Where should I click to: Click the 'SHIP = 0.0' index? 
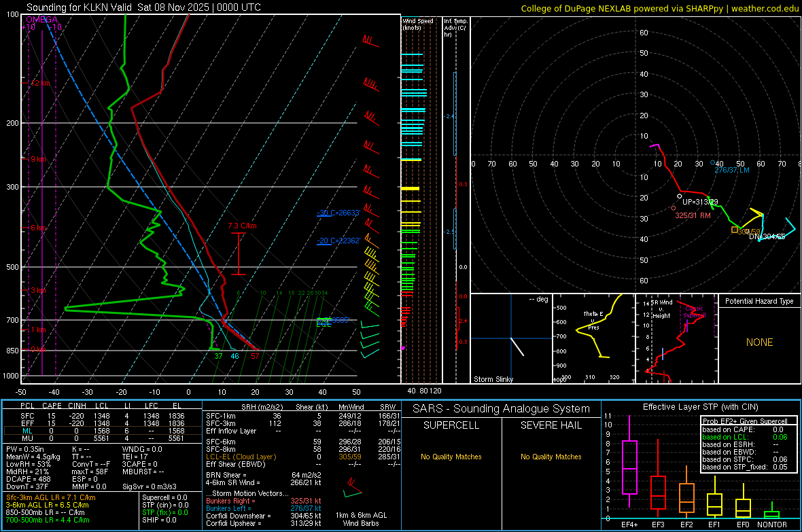[160, 520]
